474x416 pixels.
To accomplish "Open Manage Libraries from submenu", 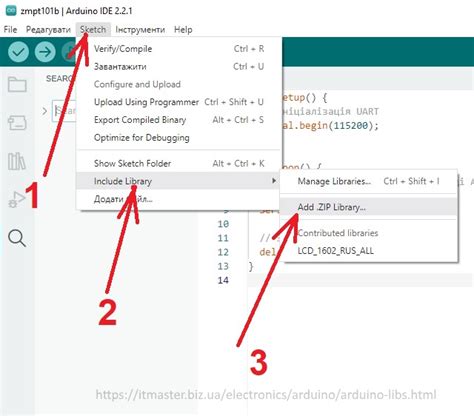I will point(368,181).
